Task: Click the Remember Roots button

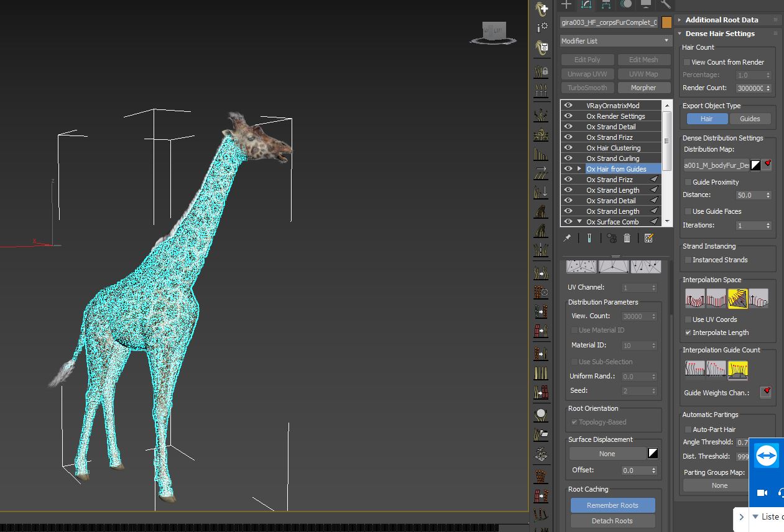Action: click(612, 505)
